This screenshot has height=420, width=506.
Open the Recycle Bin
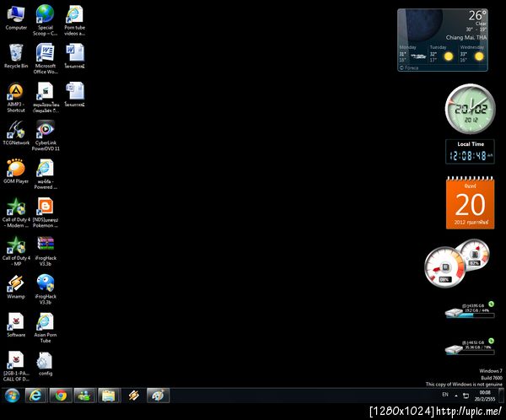(x=16, y=57)
